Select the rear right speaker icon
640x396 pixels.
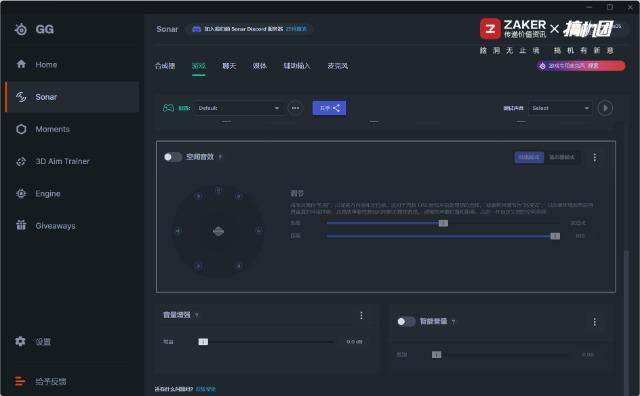click(x=238, y=266)
